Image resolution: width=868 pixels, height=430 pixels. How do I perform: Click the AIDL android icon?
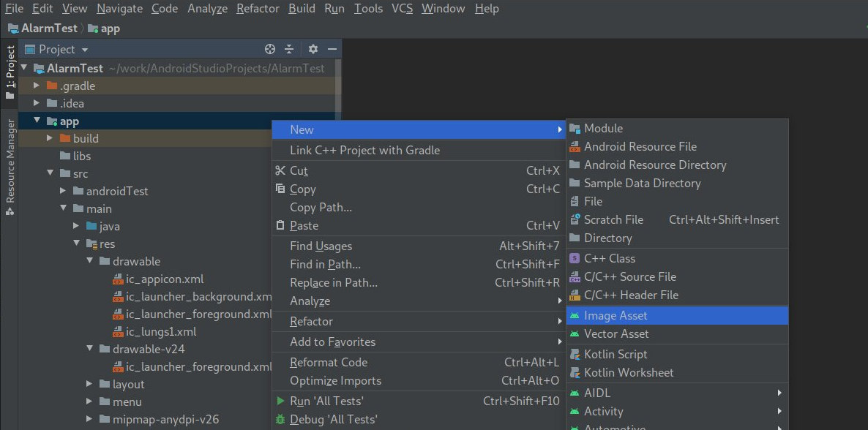(575, 393)
